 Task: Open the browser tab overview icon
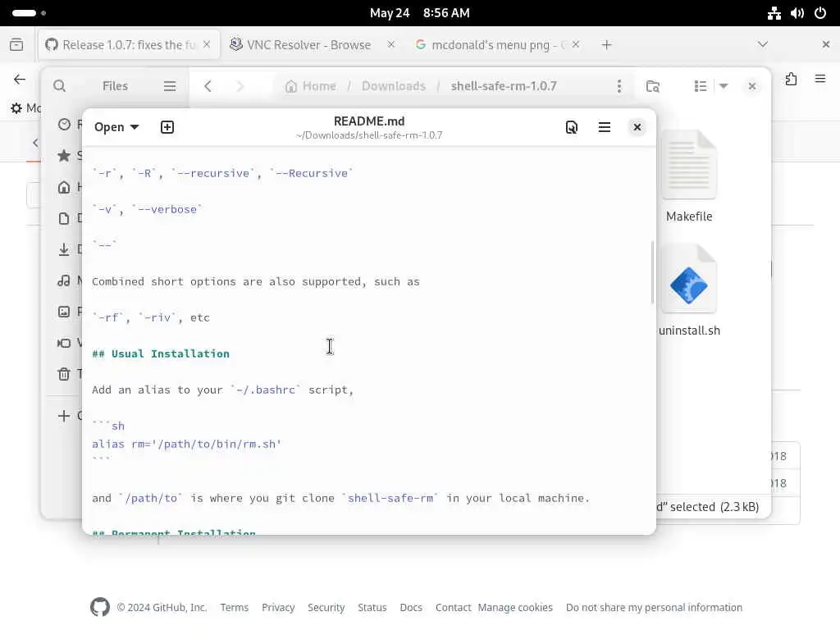(16, 44)
